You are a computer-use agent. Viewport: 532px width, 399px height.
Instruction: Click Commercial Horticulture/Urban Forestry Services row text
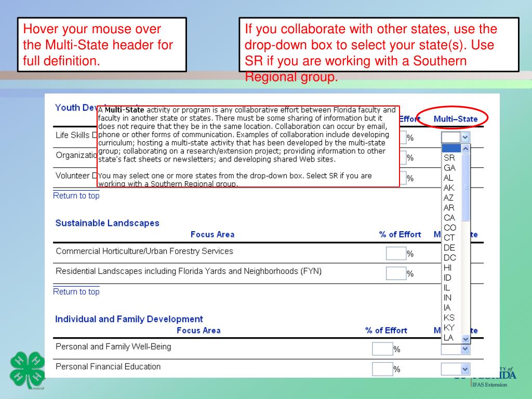144,251
